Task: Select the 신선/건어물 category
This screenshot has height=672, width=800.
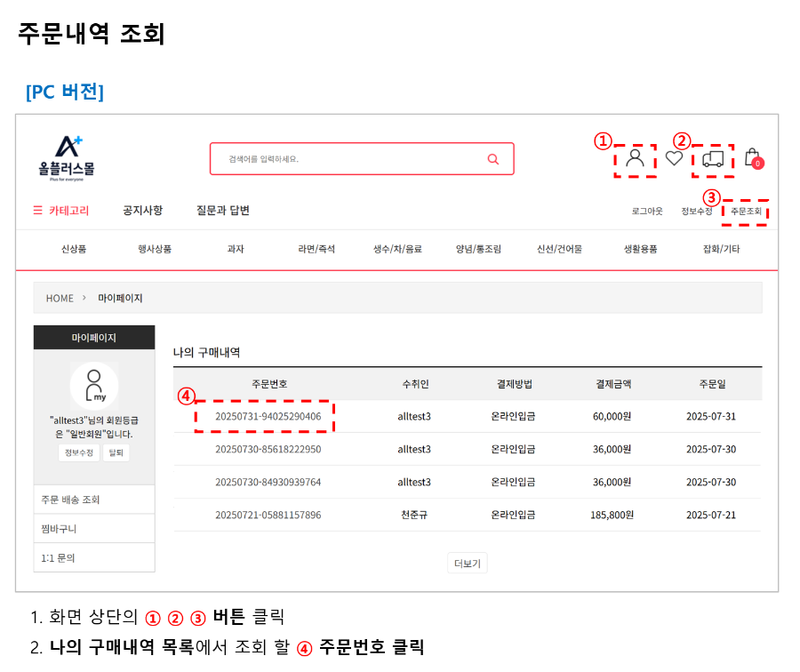Action: pos(560,249)
